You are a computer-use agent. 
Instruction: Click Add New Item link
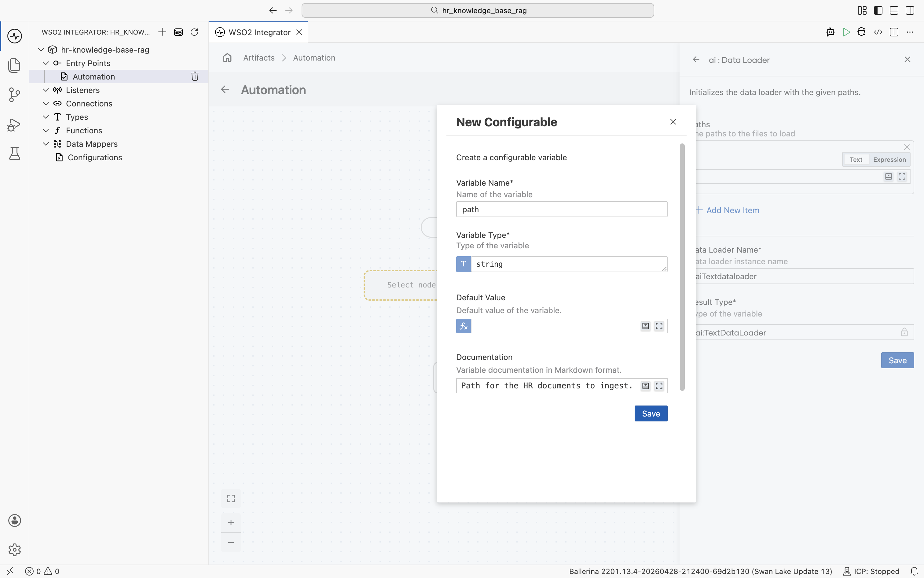point(728,210)
